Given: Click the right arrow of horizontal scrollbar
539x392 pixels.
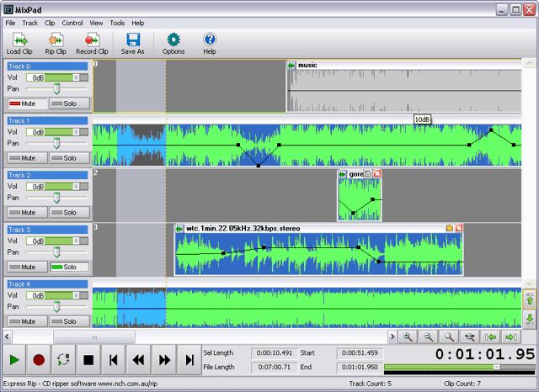Looking at the screenshot, I should coord(392,337).
